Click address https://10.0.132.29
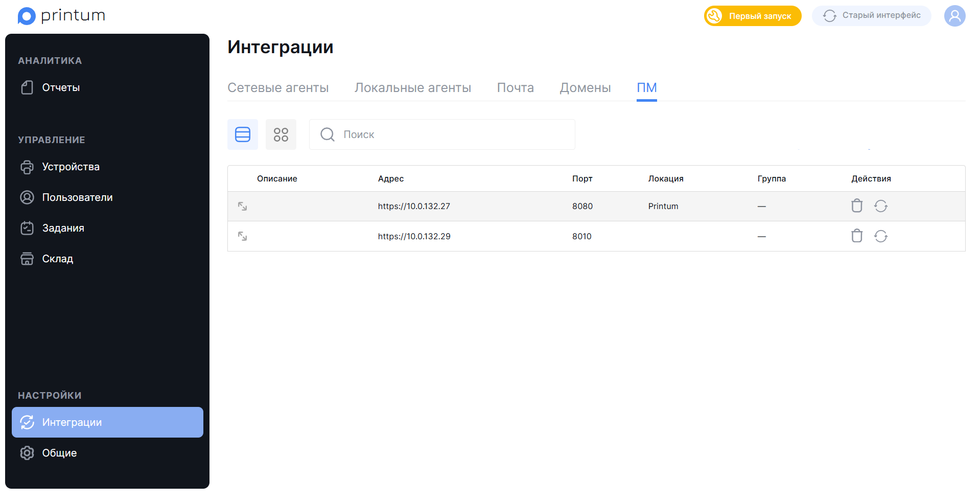980x502 pixels. [414, 236]
